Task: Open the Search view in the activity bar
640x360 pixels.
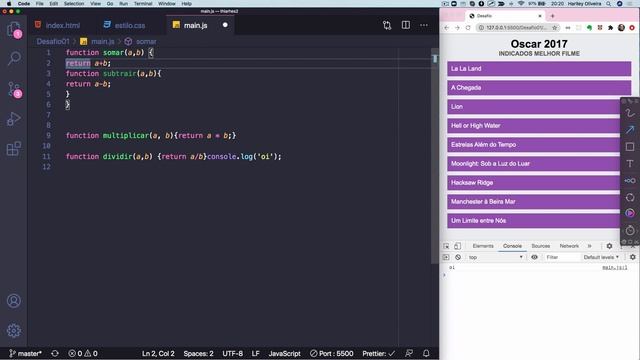Action: tap(14, 58)
